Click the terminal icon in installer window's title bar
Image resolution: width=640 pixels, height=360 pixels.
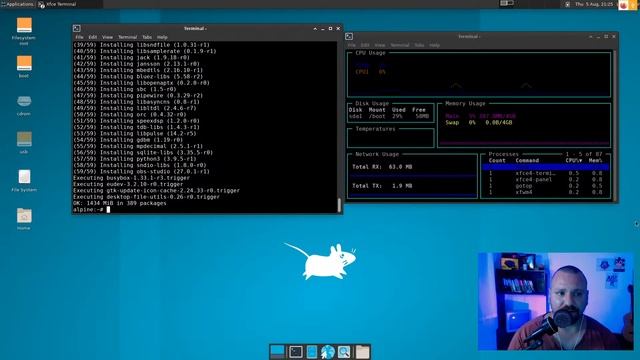click(x=77, y=29)
